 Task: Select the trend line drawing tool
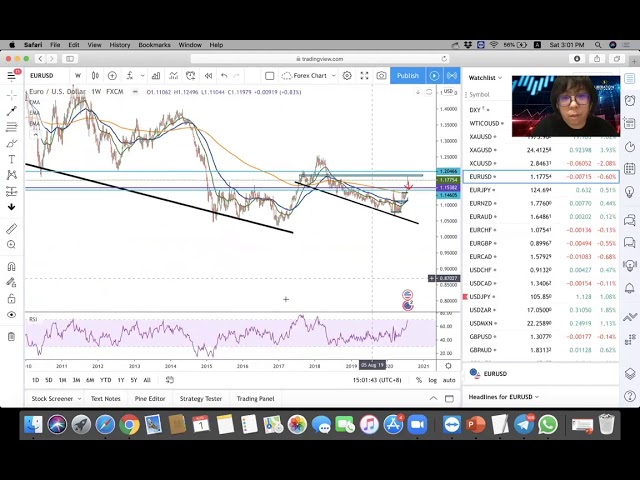click(12, 111)
